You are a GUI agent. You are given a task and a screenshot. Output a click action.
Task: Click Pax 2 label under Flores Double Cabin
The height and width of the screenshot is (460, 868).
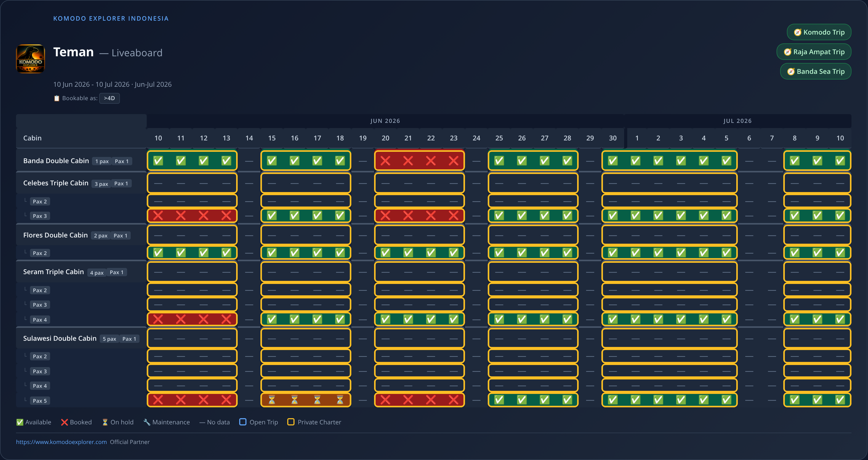40,253
